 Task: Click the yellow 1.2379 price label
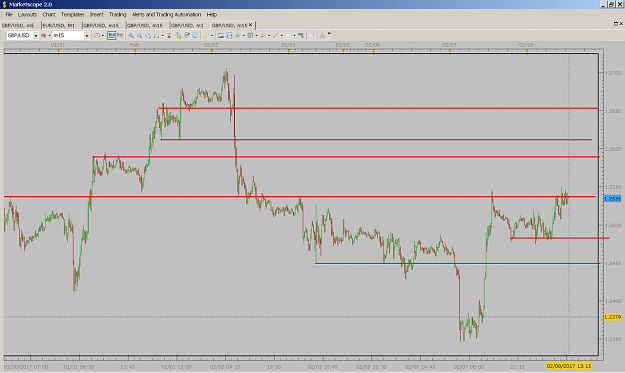tap(612, 317)
